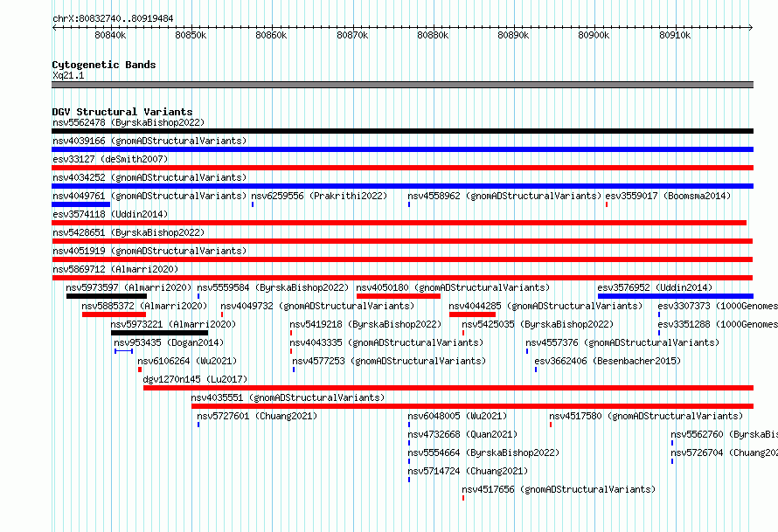Click the black nsv5973597 variant bar
Image resolution: width=778 pixels, height=532 pixels.
point(107,296)
